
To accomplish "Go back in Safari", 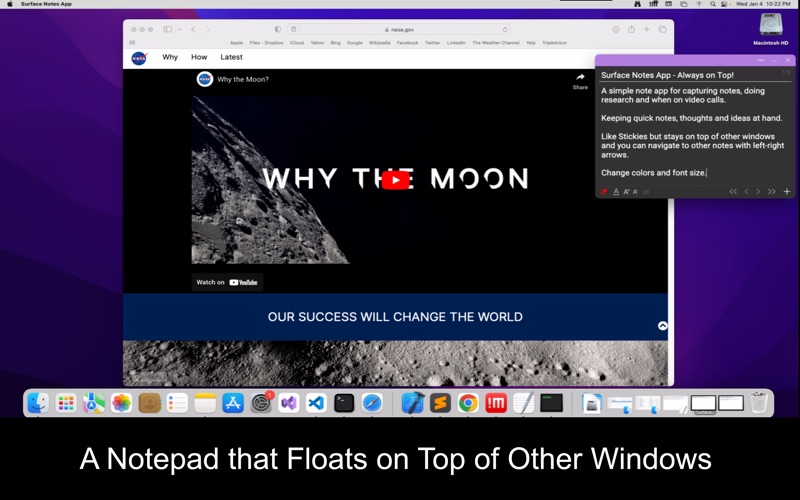I will [193, 30].
